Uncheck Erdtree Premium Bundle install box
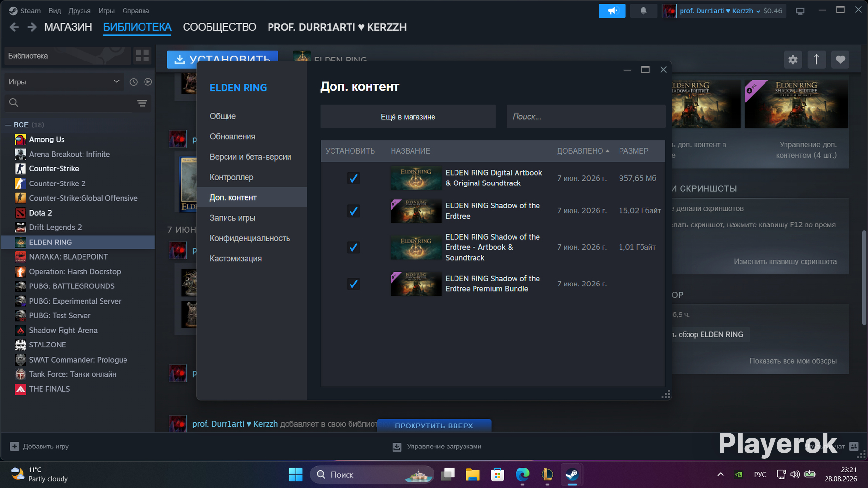The height and width of the screenshot is (488, 868). tap(353, 284)
